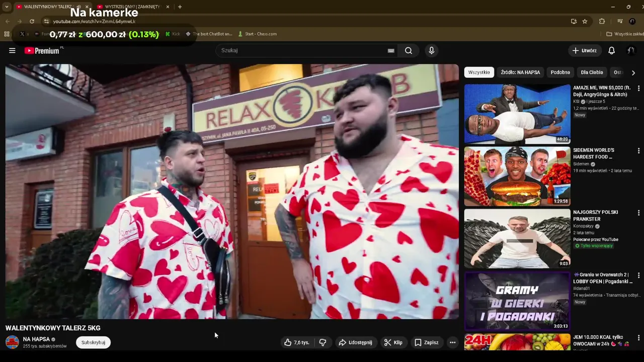Open The best ChatBot bookmark
The image size is (644, 362).
click(209, 34)
